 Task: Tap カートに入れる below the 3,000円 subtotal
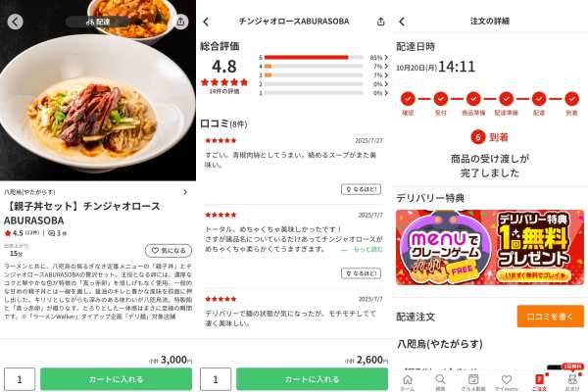pos(116,379)
